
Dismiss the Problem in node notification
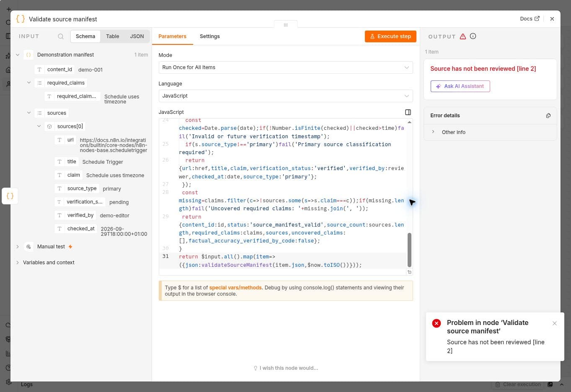click(x=555, y=323)
